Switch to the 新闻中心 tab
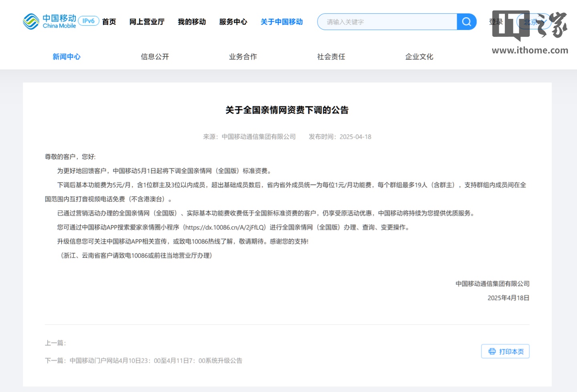Viewport: 577px width, 392px height. pyautogui.click(x=67, y=57)
